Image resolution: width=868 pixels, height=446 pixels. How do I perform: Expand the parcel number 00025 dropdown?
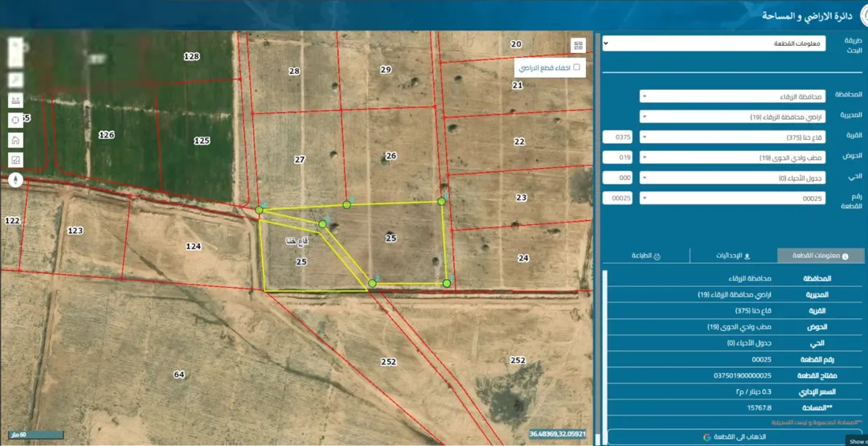732,198
